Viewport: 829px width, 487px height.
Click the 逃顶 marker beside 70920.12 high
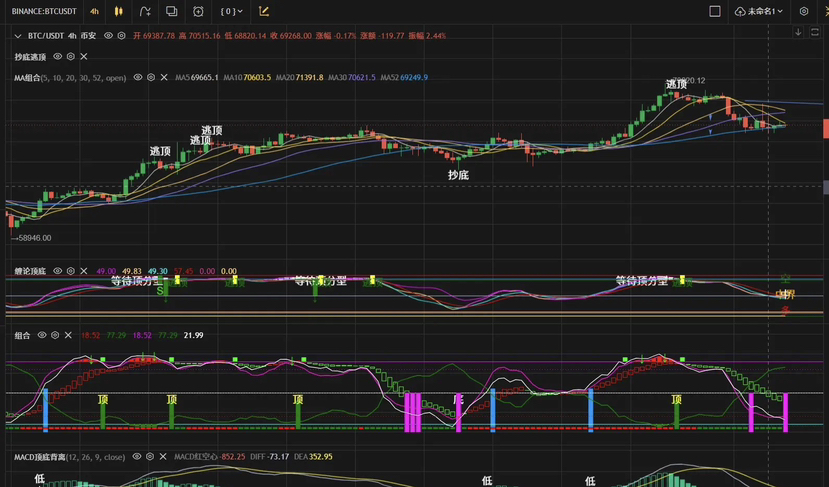(x=676, y=84)
